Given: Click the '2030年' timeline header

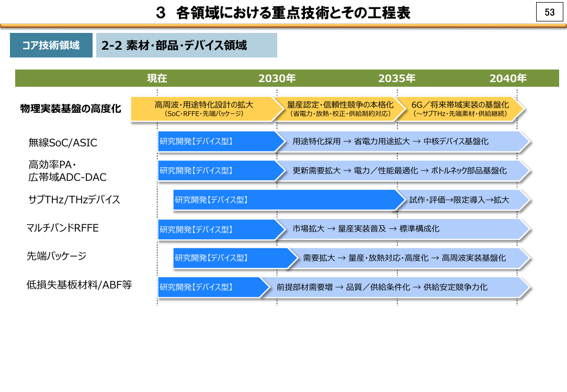Looking at the screenshot, I should point(277,78).
